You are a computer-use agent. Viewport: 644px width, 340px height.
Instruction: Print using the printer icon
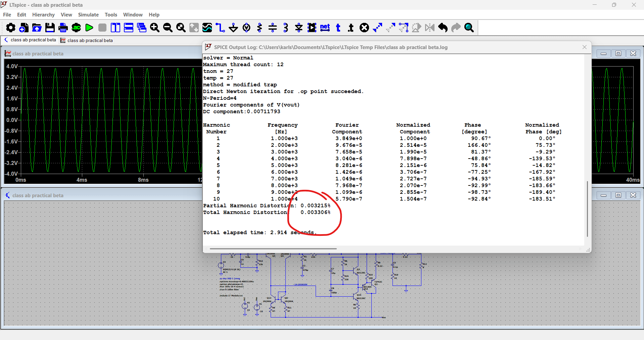tap(63, 28)
